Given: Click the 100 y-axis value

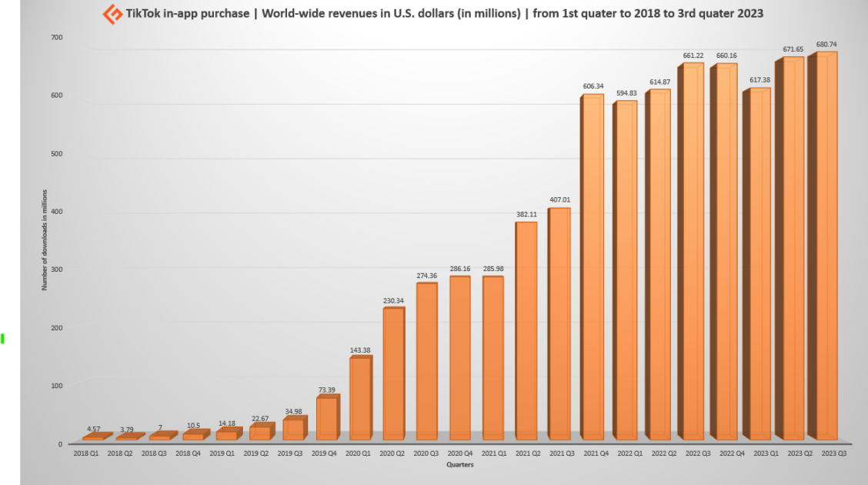Looking at the screenshot, I should coord(56,386).
